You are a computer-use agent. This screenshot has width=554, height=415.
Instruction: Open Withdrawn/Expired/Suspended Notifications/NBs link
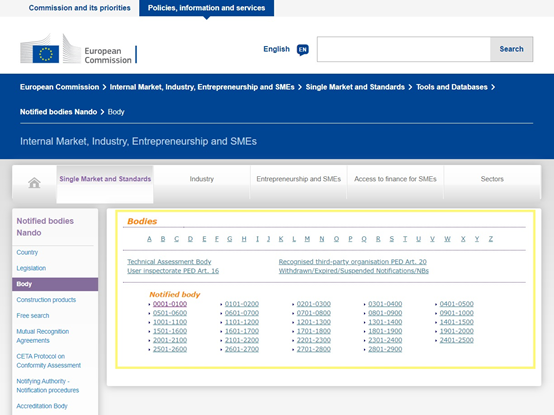(354, 271)
